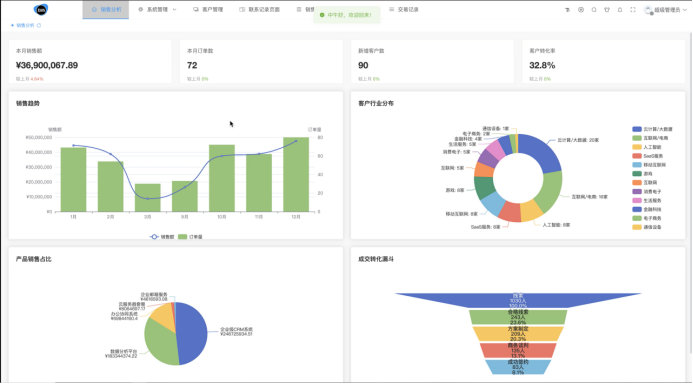Toggle 消费电子 in the industry legend
Viewport: 693px width, 384px height.
[647, 191]
